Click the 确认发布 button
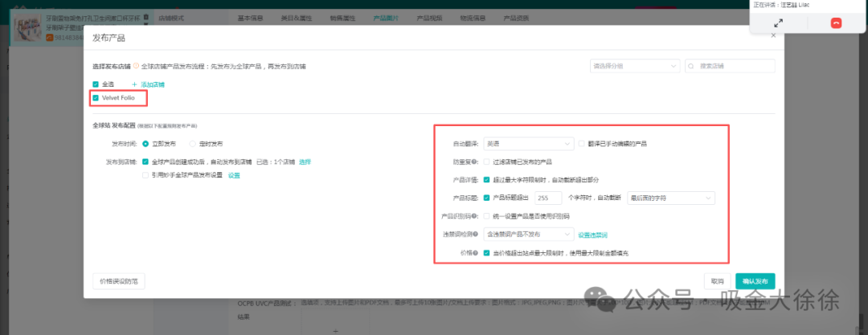The height and width of the screenshot is (335, 868). [x=755, y=281]
